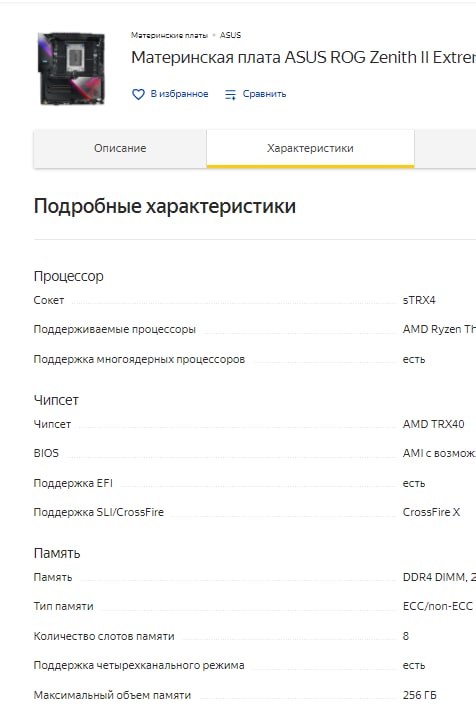Select the CrossFire X value
This screenshot has height=708, width=476.
431,512
